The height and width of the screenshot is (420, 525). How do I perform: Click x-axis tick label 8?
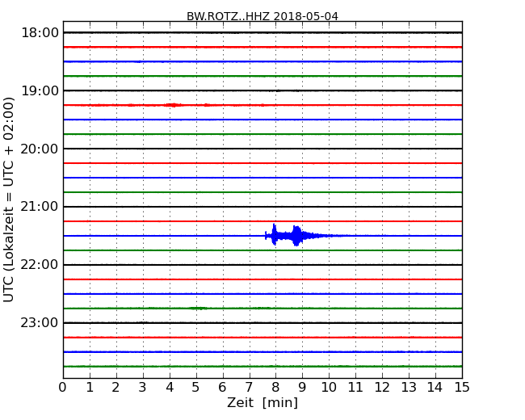pyautogui.click(x=276, y=388)
